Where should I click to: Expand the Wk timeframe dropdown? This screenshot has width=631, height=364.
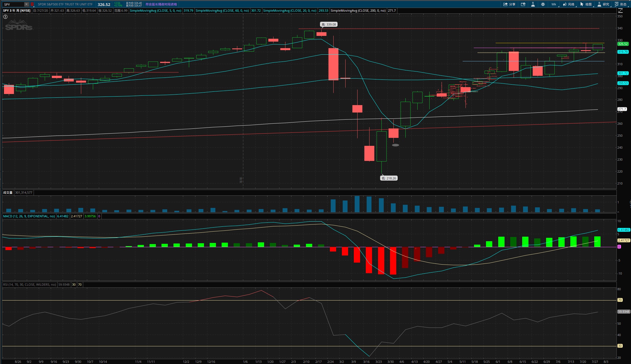tap(554, 4)
